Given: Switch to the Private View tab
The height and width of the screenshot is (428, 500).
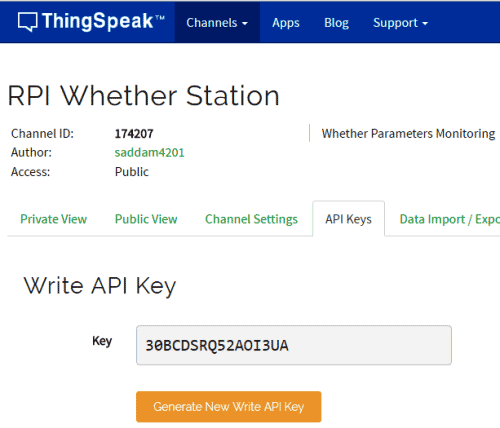Looking at the screenshot, I should [x=54, y=219].
